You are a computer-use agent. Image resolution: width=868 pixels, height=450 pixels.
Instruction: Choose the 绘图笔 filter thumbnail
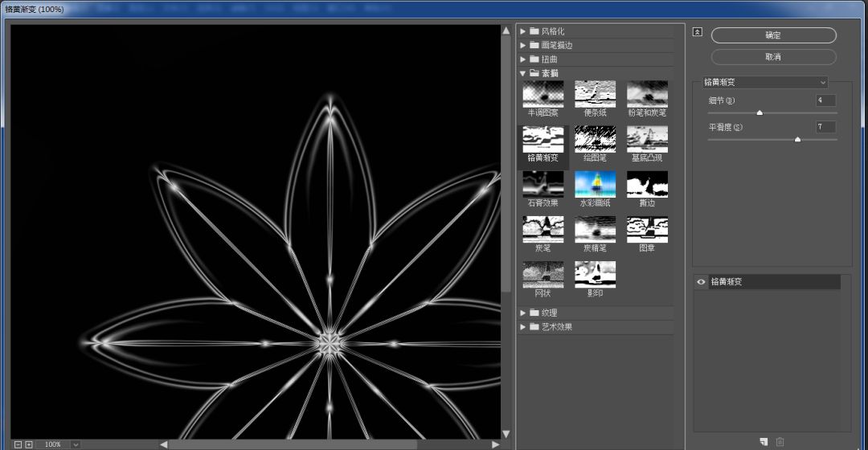point(595,140)
